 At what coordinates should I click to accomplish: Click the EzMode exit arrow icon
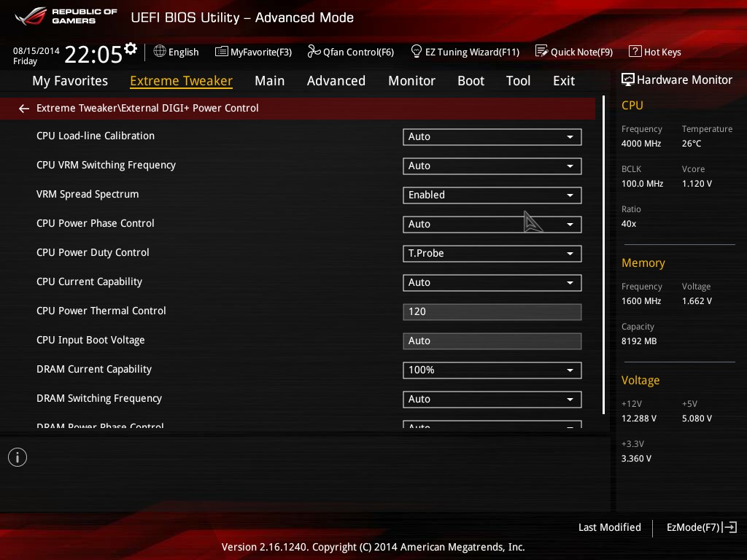pos(729,527)
